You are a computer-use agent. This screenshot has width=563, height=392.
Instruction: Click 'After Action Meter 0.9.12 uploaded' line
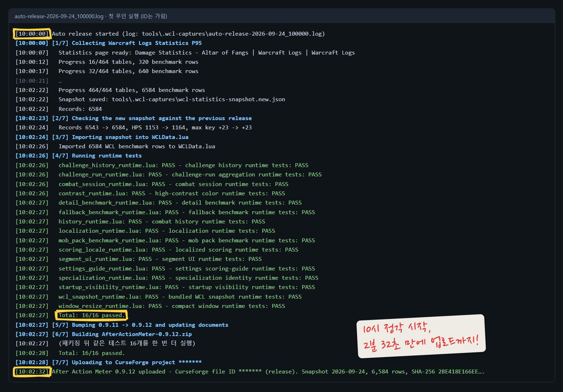[250, 372]
